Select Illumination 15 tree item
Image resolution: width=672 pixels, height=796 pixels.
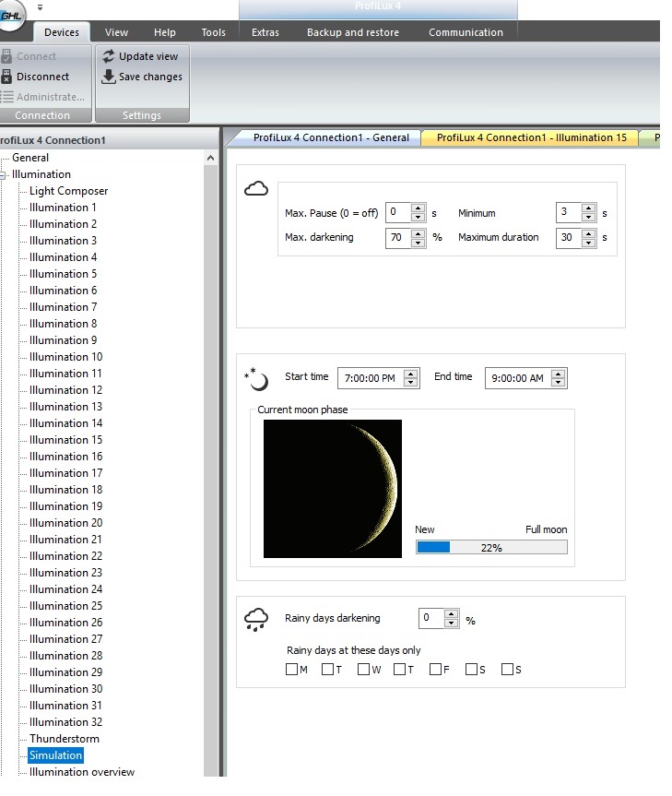(x=66, y=440)
